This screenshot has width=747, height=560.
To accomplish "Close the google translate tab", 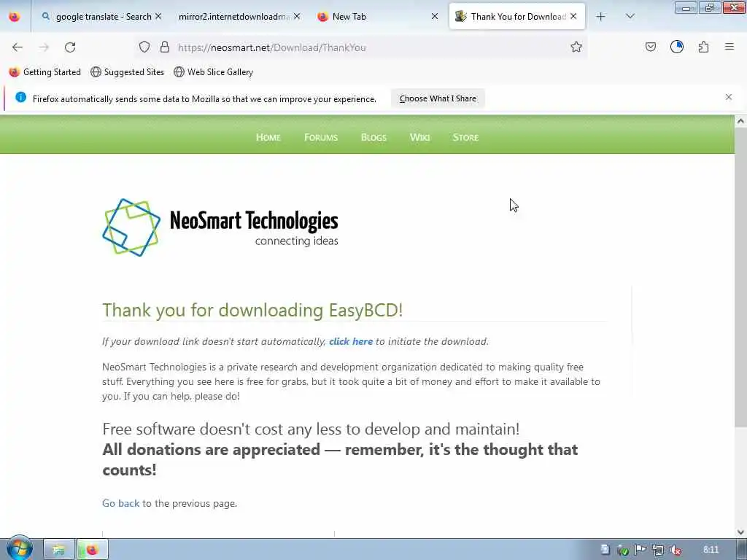I will tap(158, 16).
